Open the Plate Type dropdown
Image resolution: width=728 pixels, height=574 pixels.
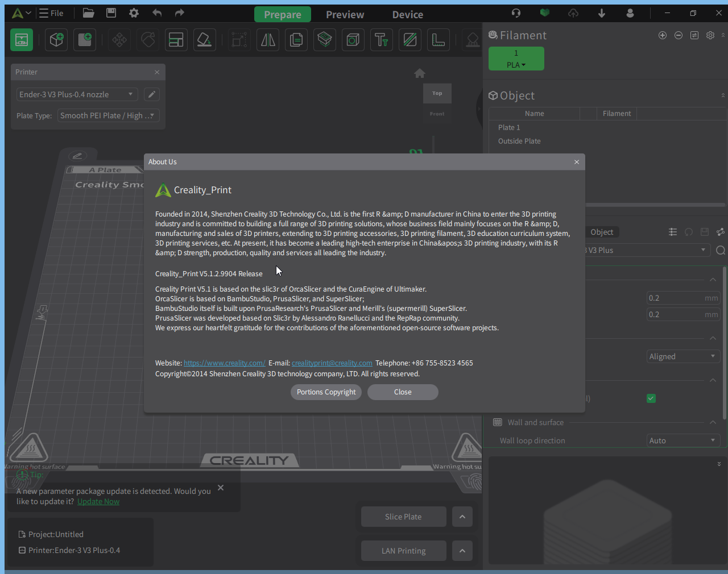(109, 115)
